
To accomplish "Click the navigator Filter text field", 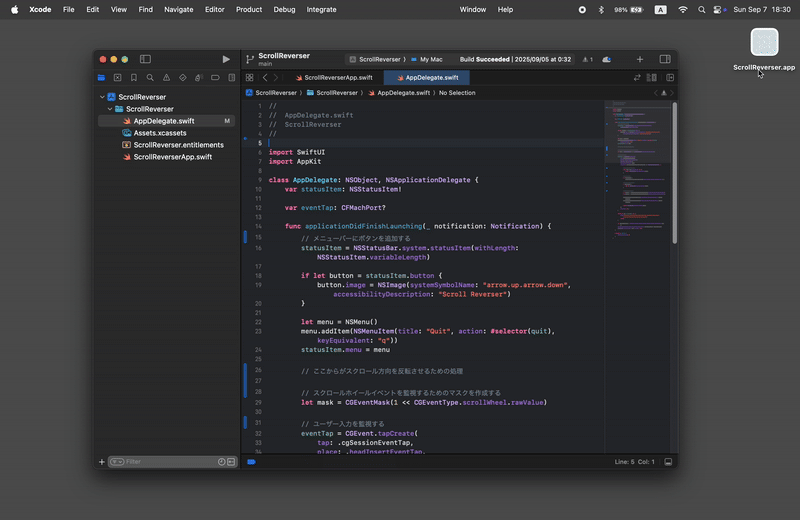I will [171, 462].
